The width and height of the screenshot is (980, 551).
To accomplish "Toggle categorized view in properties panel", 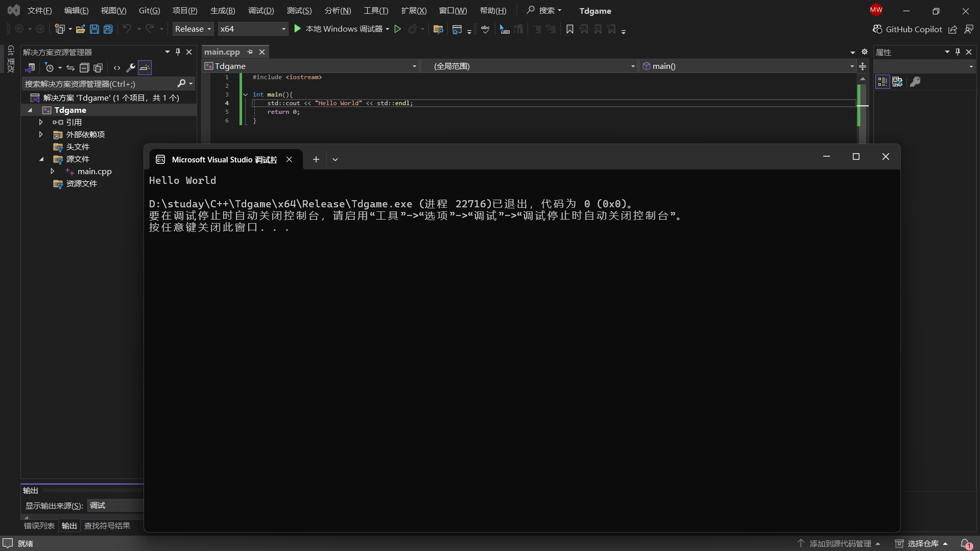I will pyautogui.click(x=882, y=82).
